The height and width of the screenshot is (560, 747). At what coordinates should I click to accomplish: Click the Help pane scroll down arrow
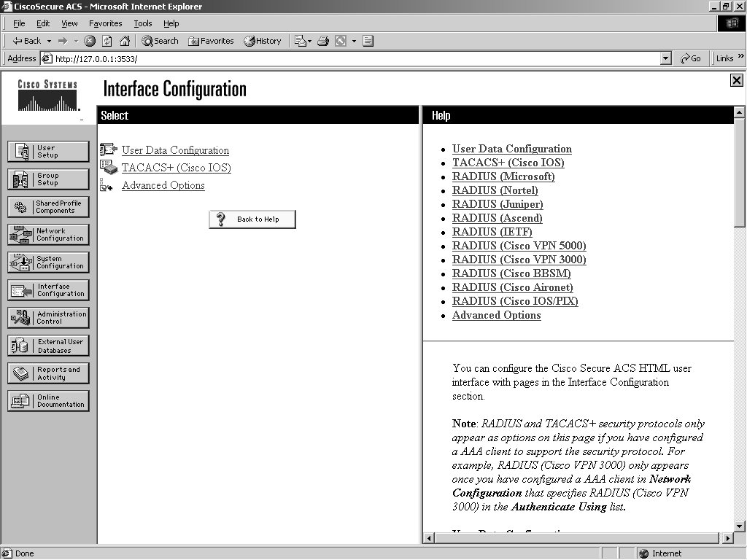pos(740,526)
